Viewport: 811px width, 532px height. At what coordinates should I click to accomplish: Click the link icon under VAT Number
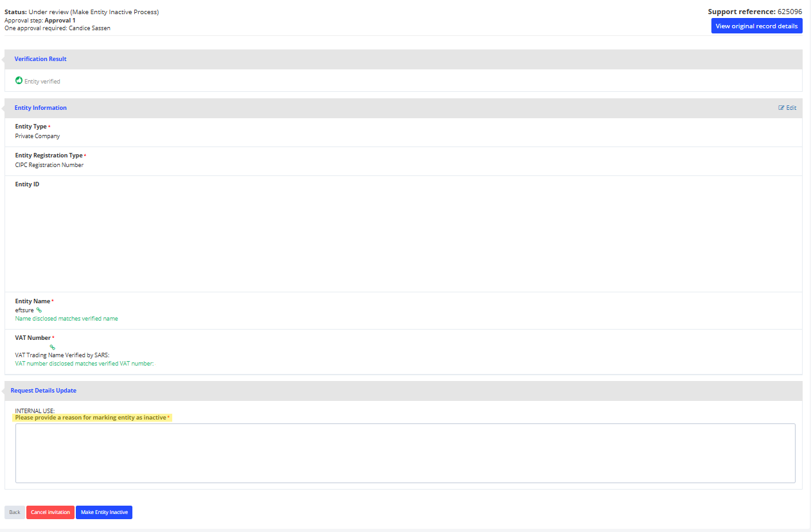53,347
